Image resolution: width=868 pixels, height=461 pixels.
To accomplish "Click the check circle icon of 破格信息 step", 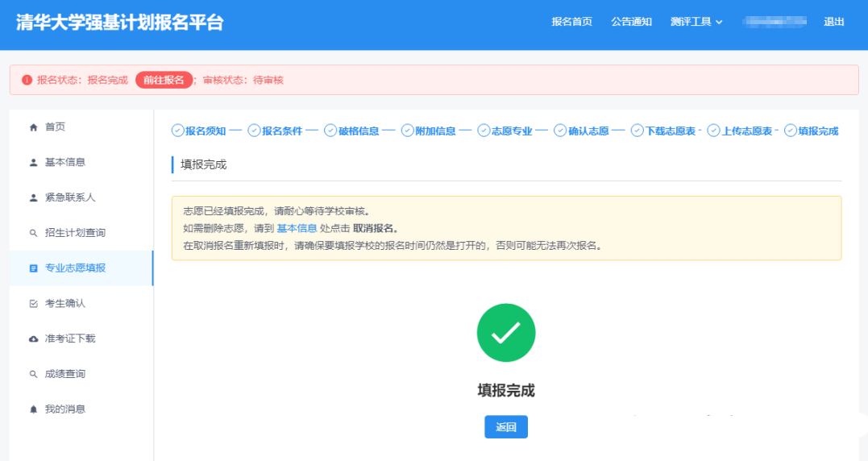I will 330,131.
